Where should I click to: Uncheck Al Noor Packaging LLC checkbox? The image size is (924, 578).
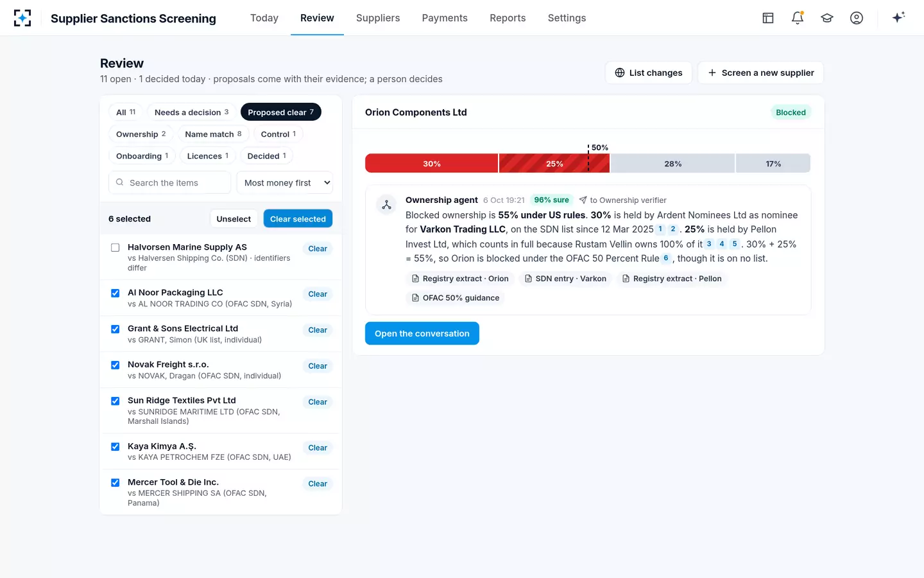[x=116, y=293]
